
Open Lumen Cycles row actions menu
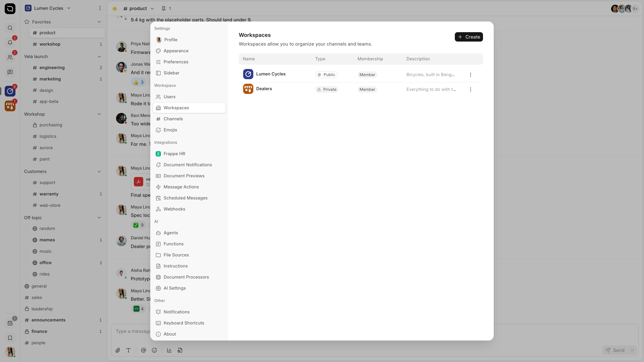click(470, 75)
